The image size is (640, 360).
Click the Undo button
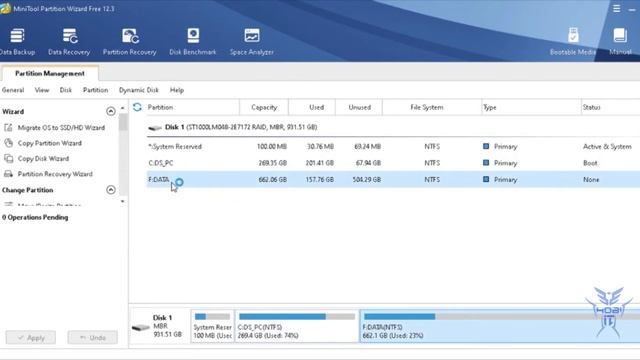coord(93,338)
